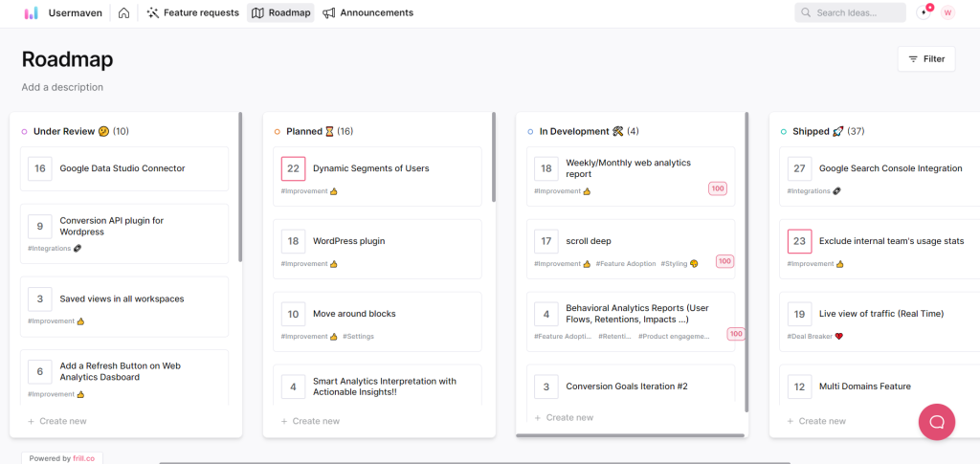Open WordPress plugin idea title
This screenshot has width=980, height=464.
click(x=348, y=241)
